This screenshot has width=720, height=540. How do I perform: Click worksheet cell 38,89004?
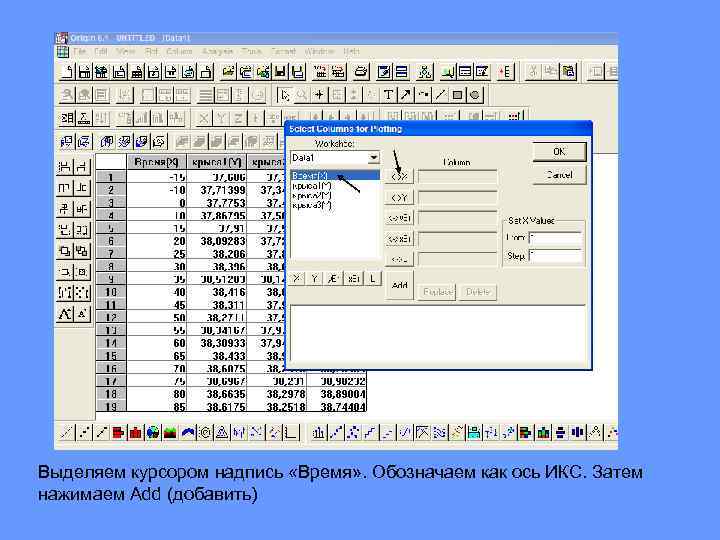pos(338,394)
